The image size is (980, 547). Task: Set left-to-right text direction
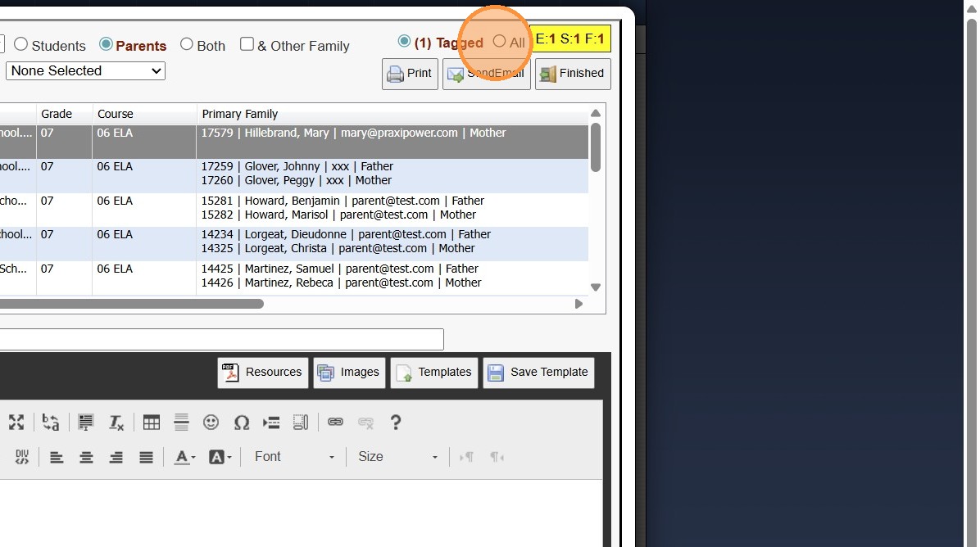(x=466, y=457)
